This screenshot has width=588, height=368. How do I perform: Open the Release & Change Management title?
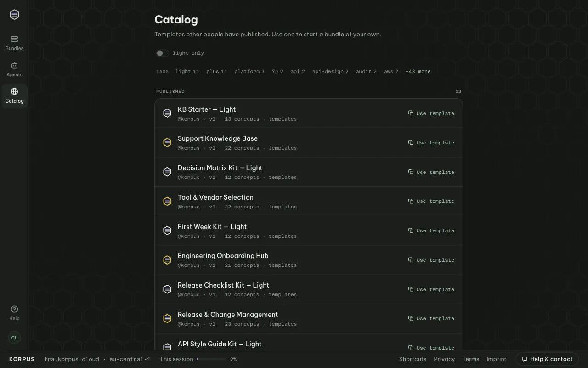(228, 315)
